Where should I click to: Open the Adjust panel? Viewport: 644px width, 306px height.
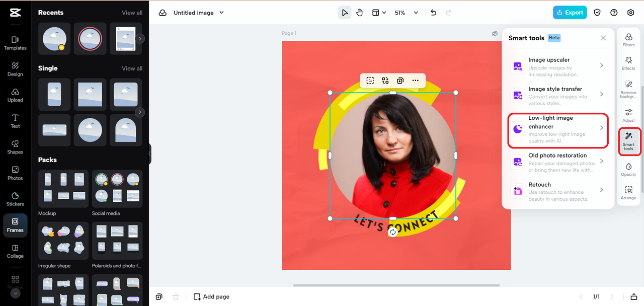628,115
